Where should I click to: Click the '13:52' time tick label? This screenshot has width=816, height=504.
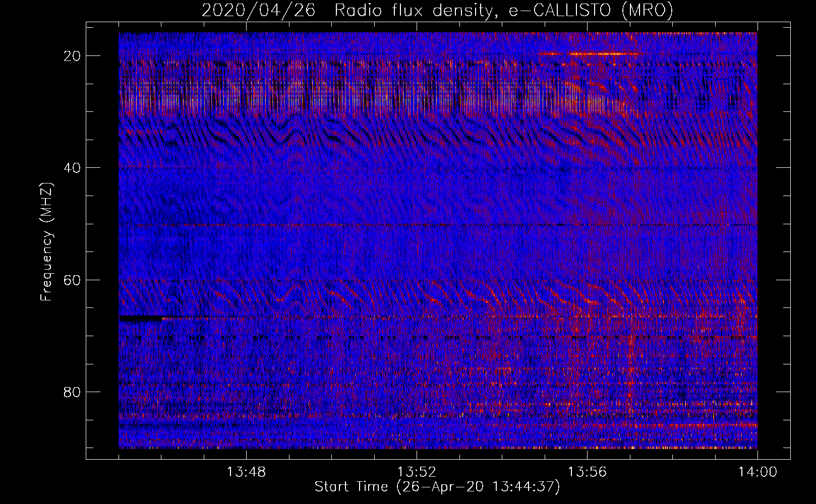click(x=417, y=472)
